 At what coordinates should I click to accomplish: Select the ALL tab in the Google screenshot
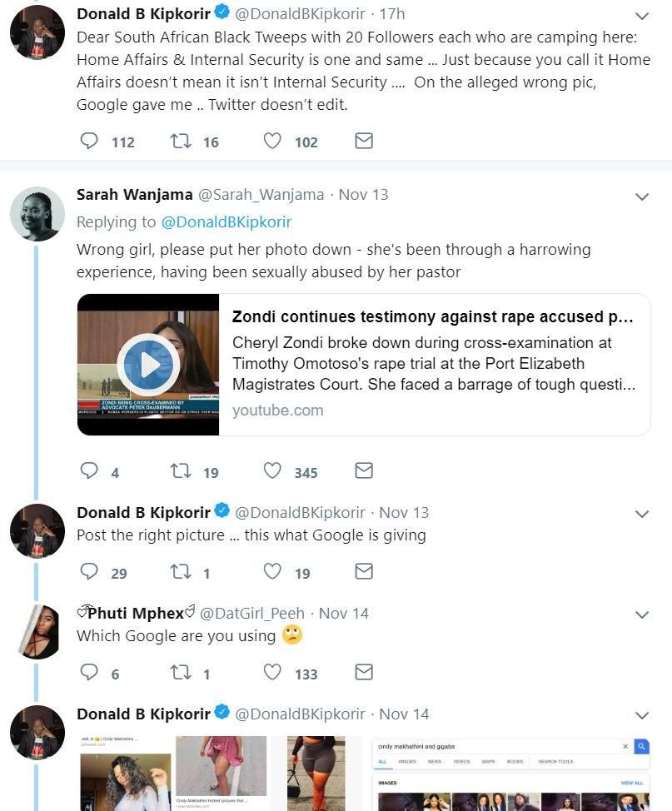(382, 762)
